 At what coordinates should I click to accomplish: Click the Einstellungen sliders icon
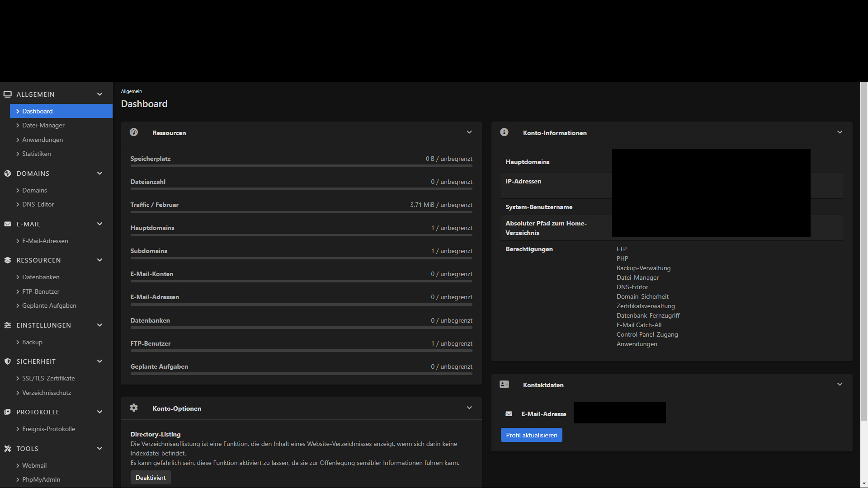pyautogui.click(x=8, y=325)
